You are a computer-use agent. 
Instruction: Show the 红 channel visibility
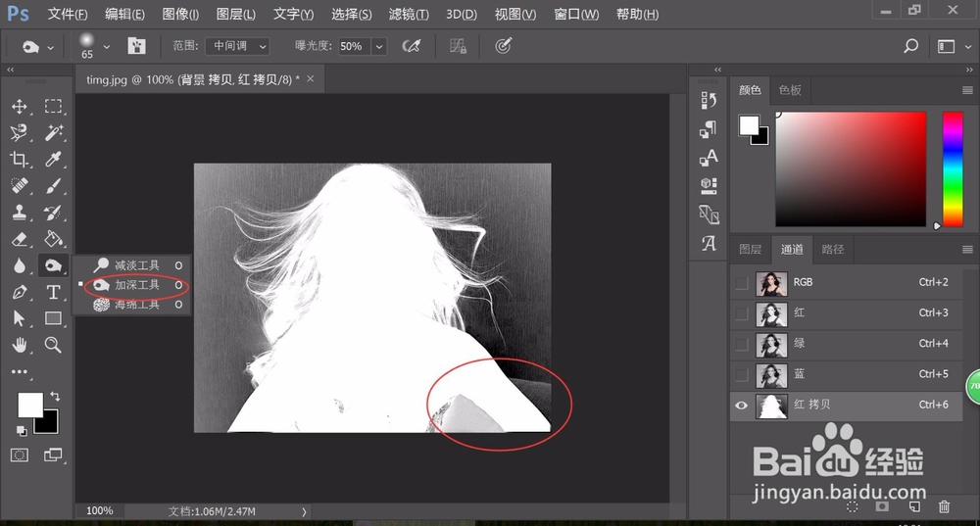[742, 313]
